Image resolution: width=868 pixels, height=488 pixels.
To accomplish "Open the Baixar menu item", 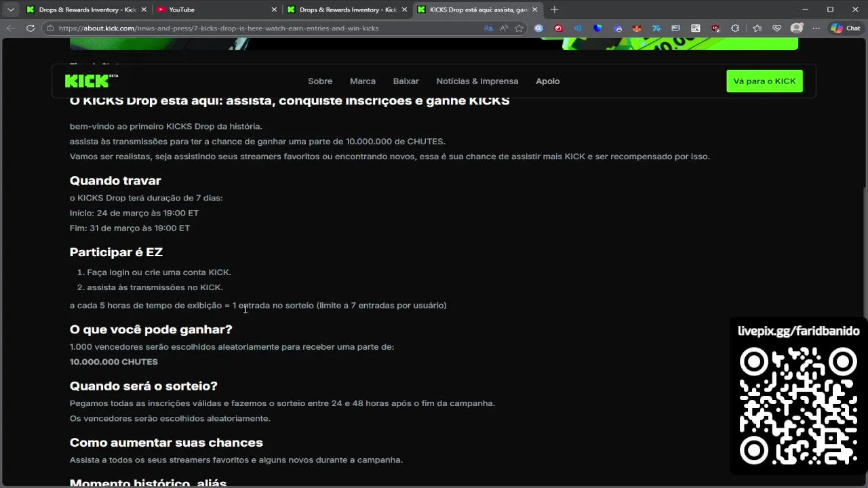I will [406, 81].
